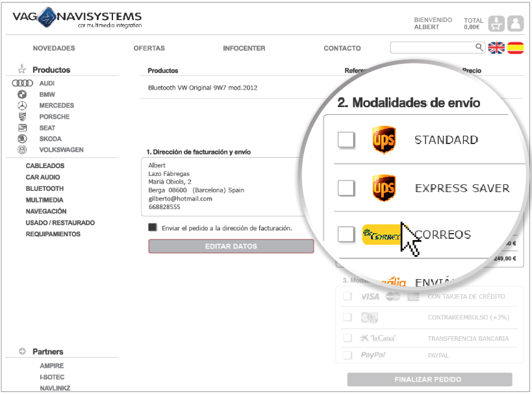Select the Audi brand logo
Viewport: 532px width, 394px height.
pos(23,84)
